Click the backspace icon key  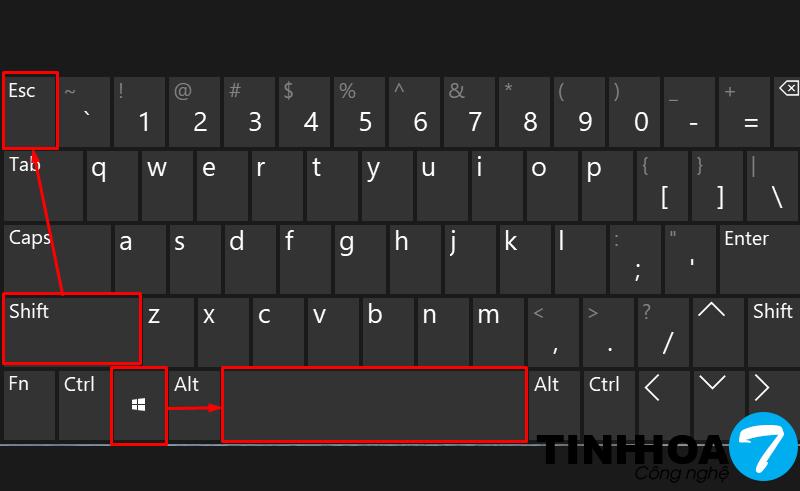click(x=787, y=112)
